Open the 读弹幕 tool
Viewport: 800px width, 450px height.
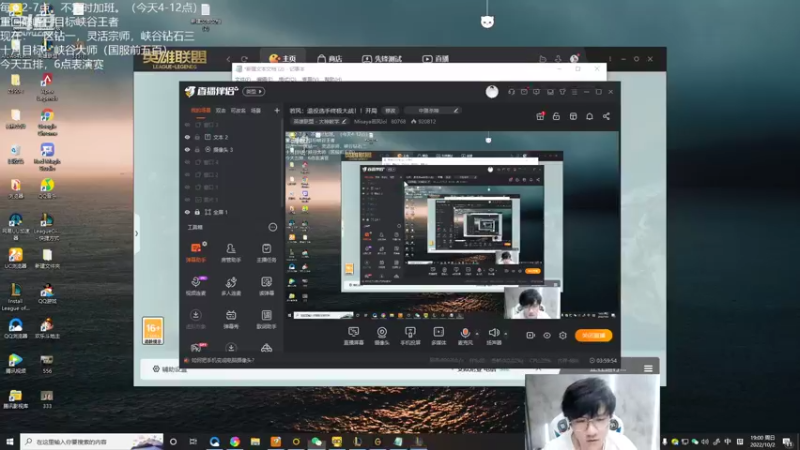(x=266, y=286)
